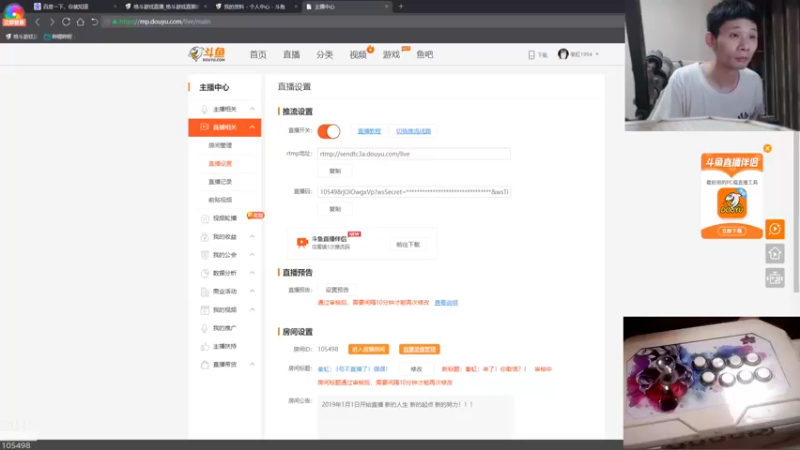
Task: Select 房间管理 in the sidebar
Action: click(x=220, y=145)
